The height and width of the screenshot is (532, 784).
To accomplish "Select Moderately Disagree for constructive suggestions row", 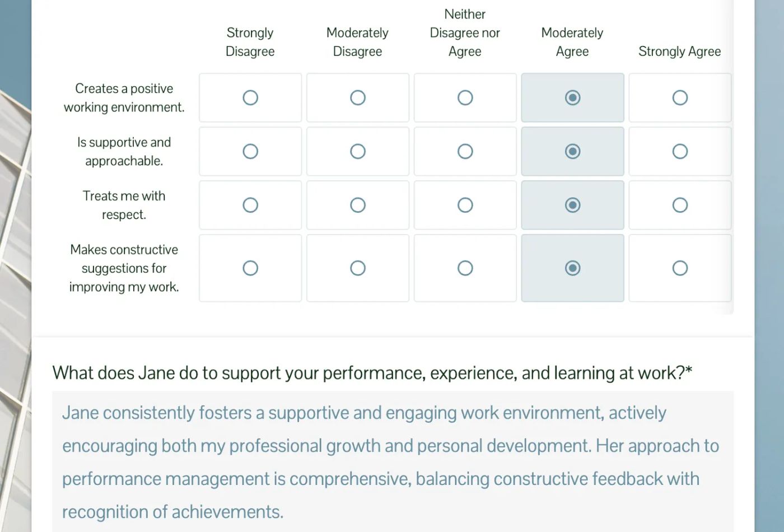I will 358,268.
